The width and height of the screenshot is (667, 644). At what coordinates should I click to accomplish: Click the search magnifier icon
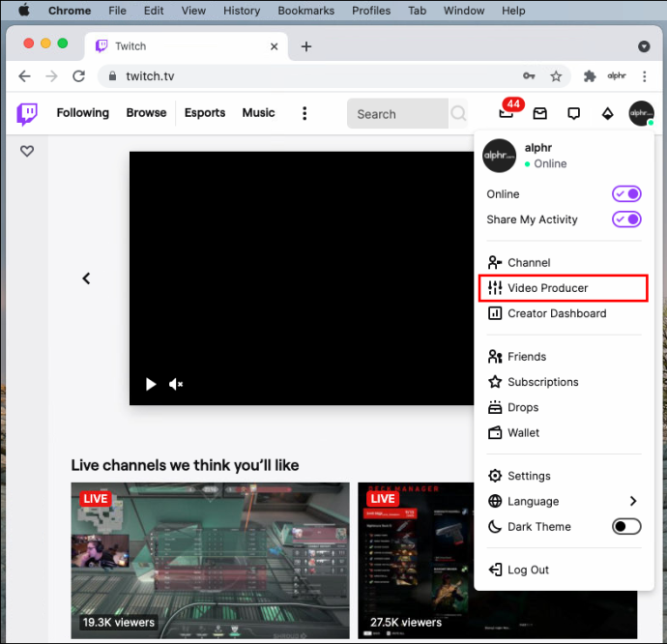[458, 113]
